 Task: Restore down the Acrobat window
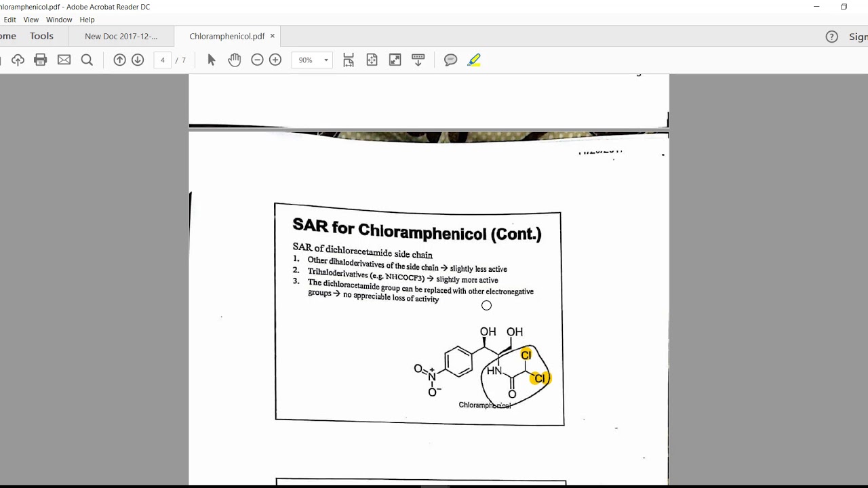click(x=844, y=7)
